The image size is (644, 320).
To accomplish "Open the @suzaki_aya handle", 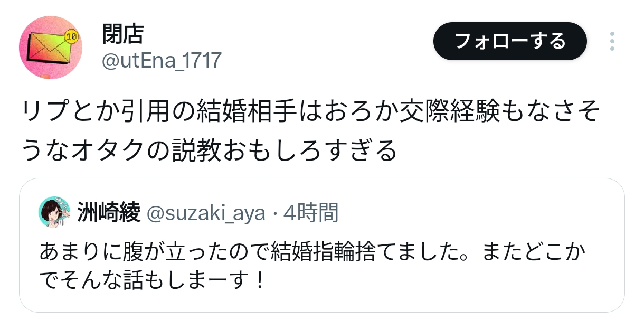I will 205,213.
